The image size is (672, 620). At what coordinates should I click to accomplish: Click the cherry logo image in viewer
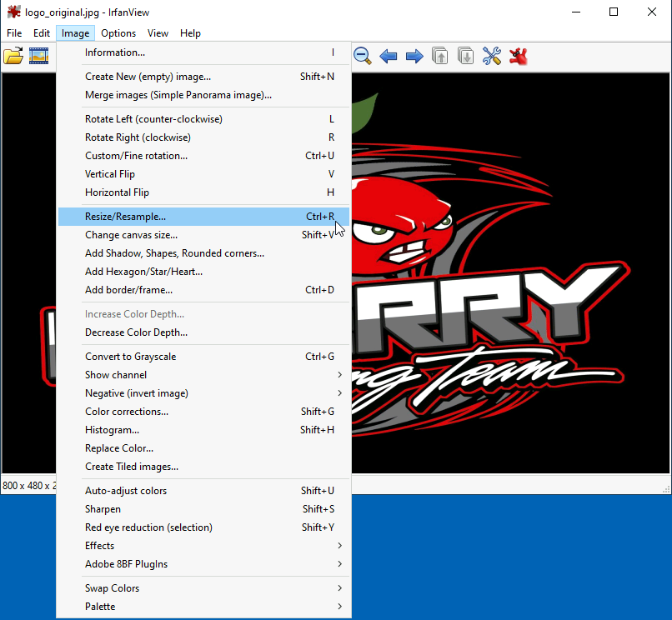coord(510,273)
